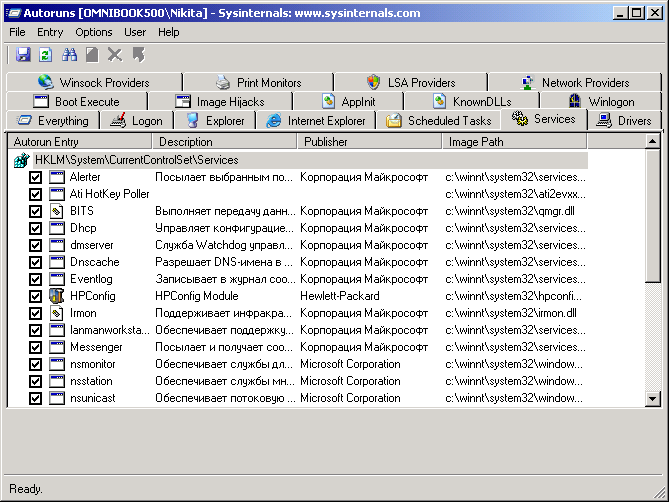669x502 pixels.
Task: Click the Find binoculars icon
Action: [x=69, y=55]
